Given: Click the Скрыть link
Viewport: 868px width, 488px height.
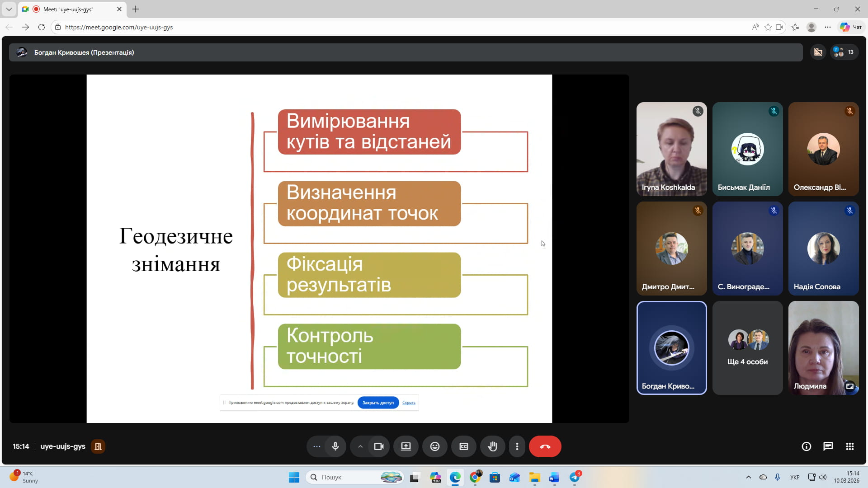Looking at the screenshot, I should (409, 403).
